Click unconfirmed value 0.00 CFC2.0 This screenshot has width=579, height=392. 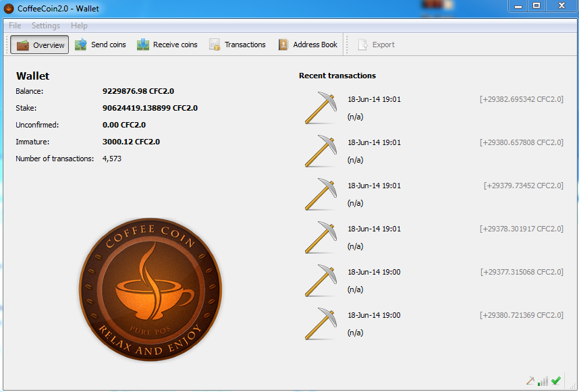click(x=124, y=125)
